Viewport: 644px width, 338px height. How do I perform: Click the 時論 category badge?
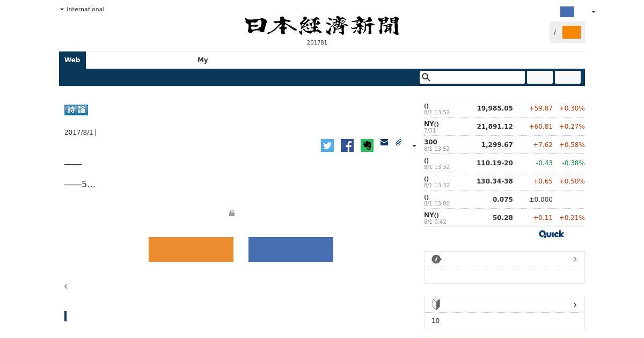pos(76,110)
